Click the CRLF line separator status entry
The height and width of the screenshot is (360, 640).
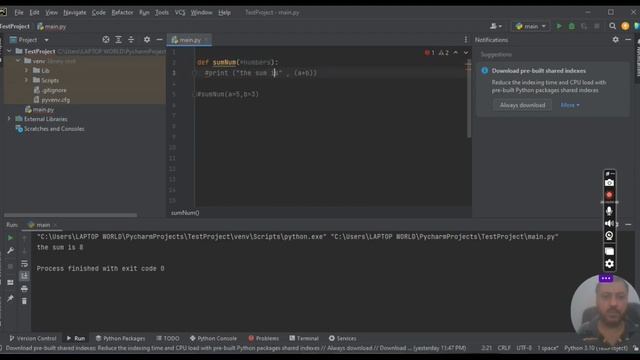tap(504, 348)
